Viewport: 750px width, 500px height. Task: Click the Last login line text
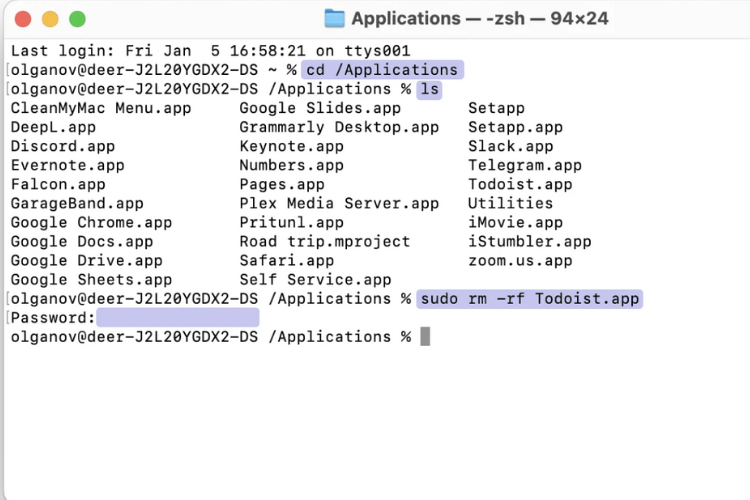[x=210, y=51]
